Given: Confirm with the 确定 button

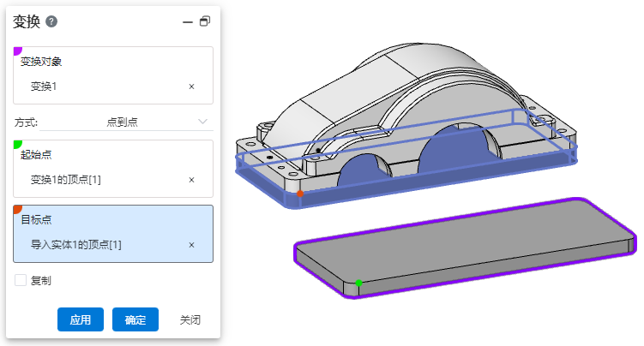Looking at the screenshot, I should 135,319.
